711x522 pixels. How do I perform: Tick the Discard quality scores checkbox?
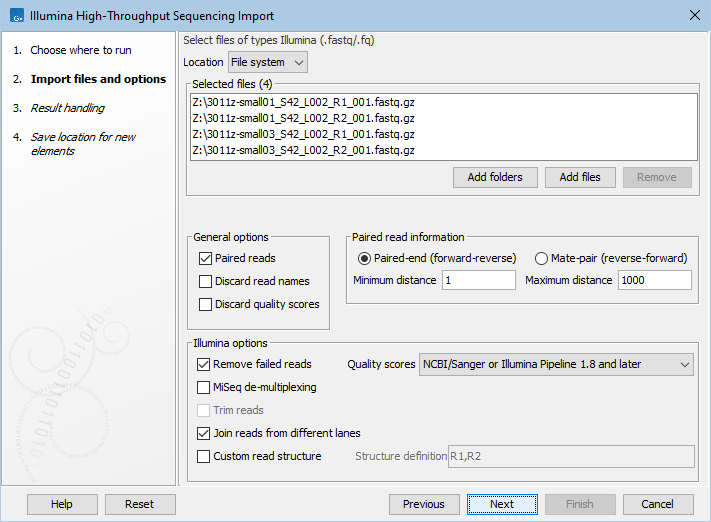(205, 304)
